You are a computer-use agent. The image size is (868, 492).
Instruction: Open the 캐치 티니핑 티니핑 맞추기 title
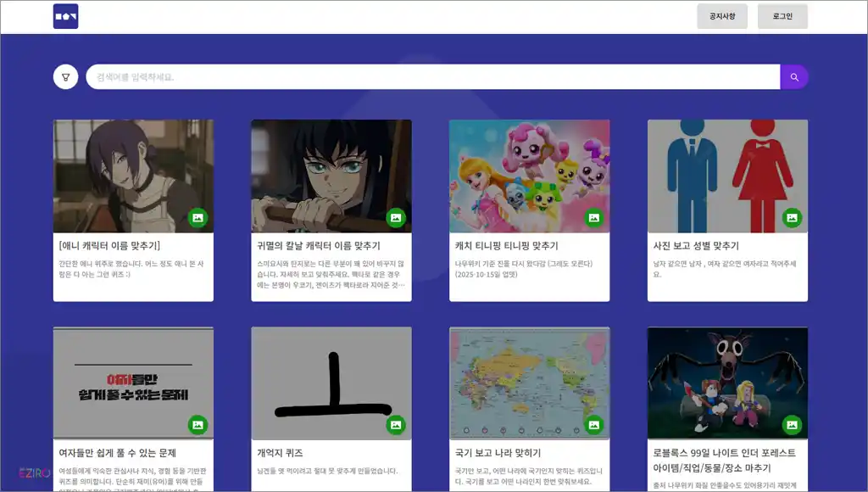(506, 246)
